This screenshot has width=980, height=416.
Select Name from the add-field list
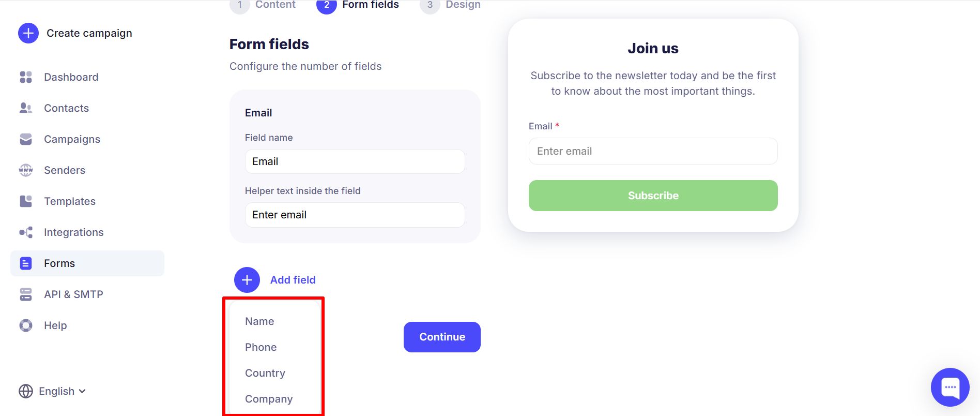pyautogui.click(x=259, y=321)
